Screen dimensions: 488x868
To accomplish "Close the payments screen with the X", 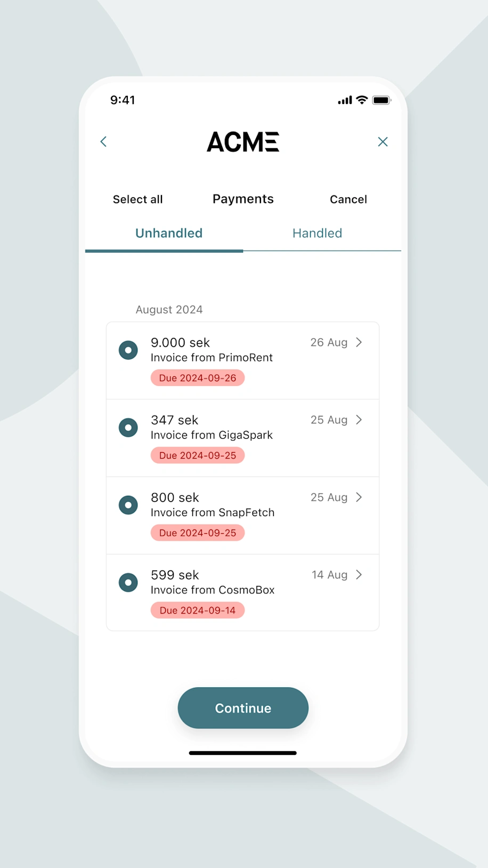I will (x=383, y=141).
